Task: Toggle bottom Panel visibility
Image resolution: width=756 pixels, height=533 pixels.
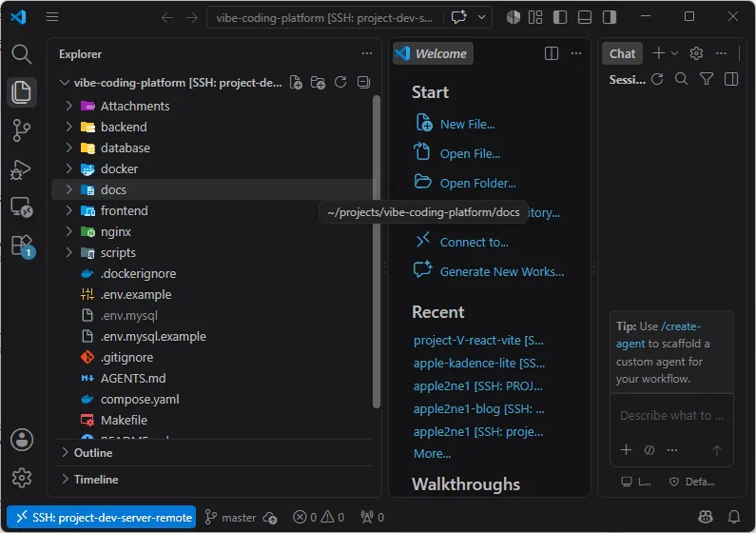Action: tap(585, 17)
